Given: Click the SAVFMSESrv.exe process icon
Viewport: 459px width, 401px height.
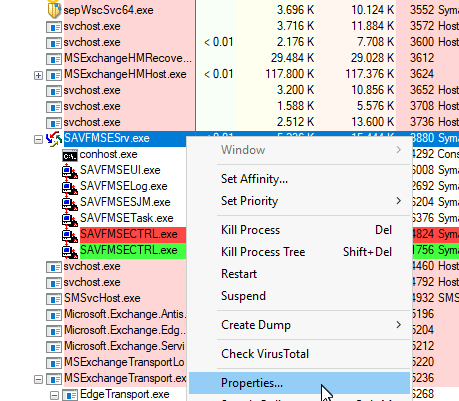Looking at the screenshot, I should point(54,139).
